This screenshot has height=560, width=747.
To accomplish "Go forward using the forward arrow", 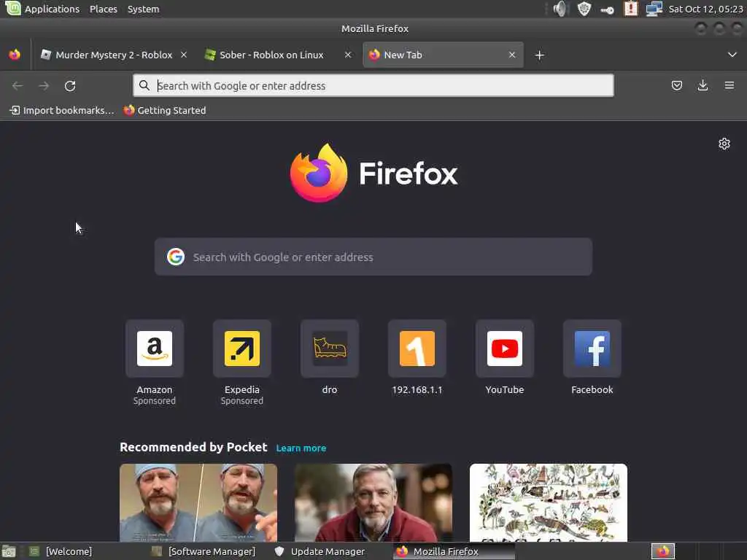I will [44, 86].
